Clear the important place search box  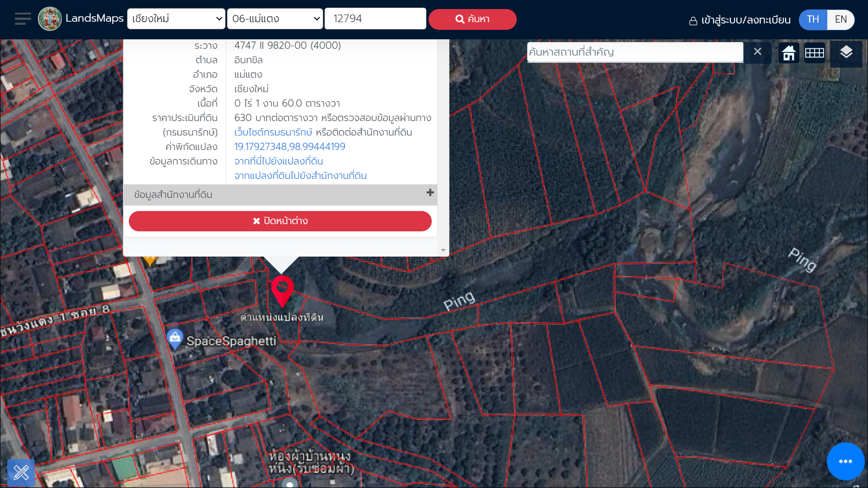point(758,52)
